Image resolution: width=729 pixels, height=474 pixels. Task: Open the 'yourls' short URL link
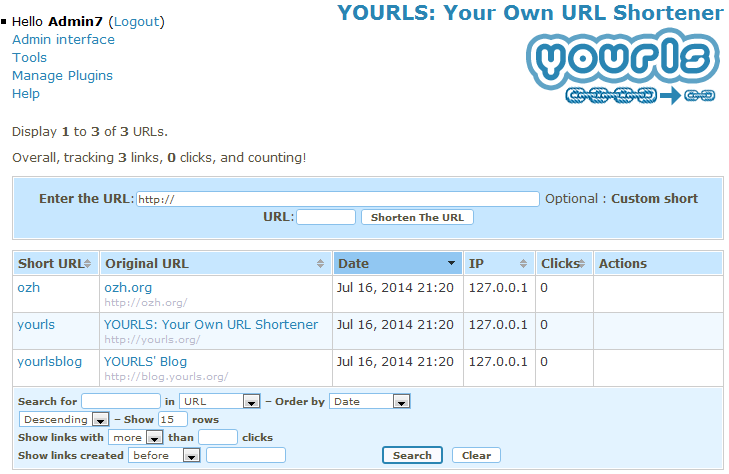(36, 324)
